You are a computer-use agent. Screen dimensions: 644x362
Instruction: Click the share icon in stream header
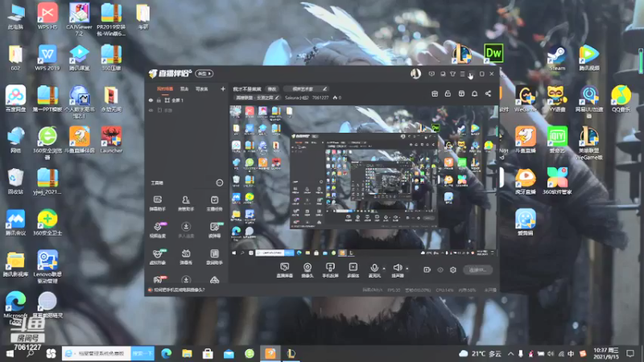tap(488, 93)
